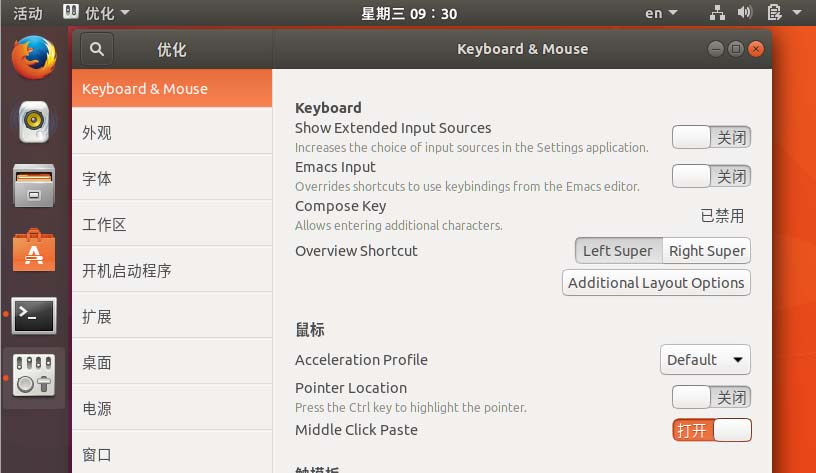Click the volume icon in top bar
Image resolution: width=816 pixels, height=473 pixels.
[x=744, y=13]
